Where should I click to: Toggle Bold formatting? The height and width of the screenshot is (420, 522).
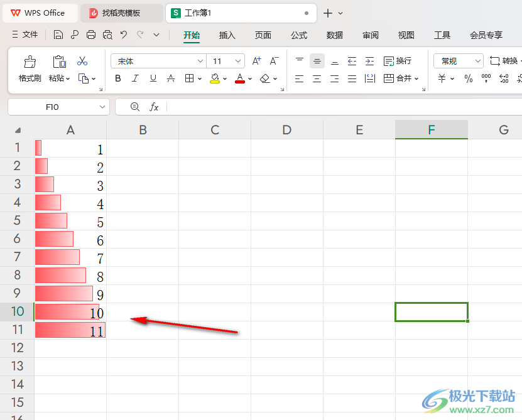[x=118, y=78]
